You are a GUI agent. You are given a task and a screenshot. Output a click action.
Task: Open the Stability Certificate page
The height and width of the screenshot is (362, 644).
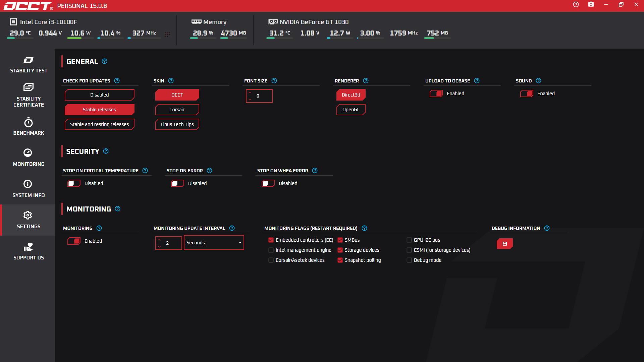click(x=29, y=95)
